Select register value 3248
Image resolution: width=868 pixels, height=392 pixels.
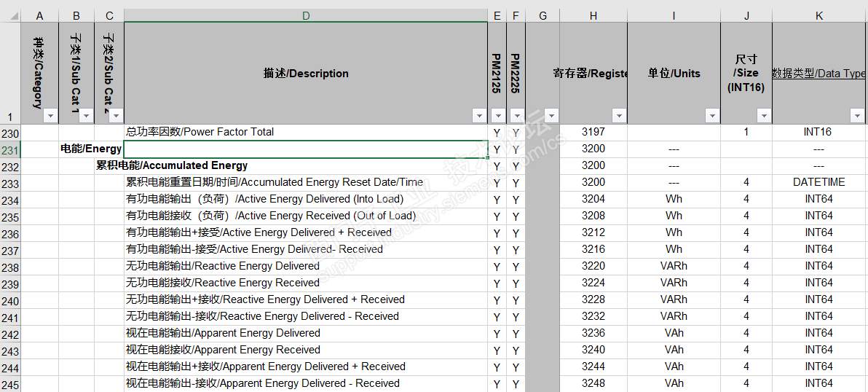593,383
